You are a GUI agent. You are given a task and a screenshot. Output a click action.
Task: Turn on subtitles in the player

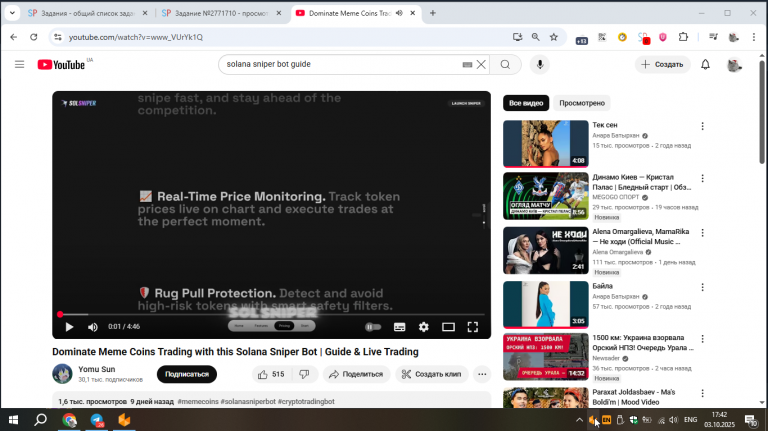[x=400, y=327]
